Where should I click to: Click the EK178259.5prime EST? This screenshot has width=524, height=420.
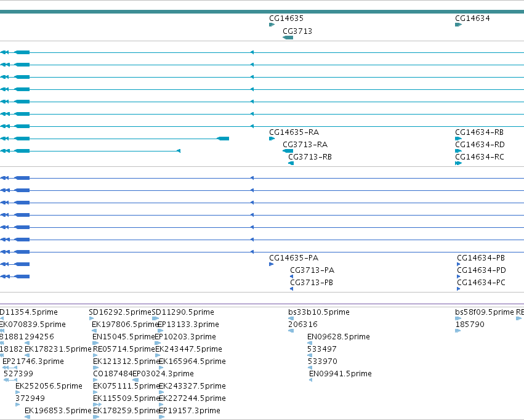tap(96, 417)
